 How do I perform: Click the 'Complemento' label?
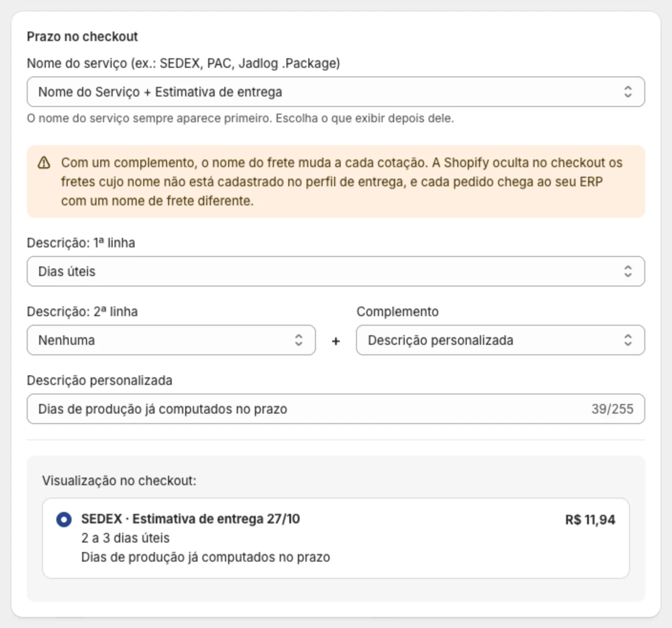point(398,312)
